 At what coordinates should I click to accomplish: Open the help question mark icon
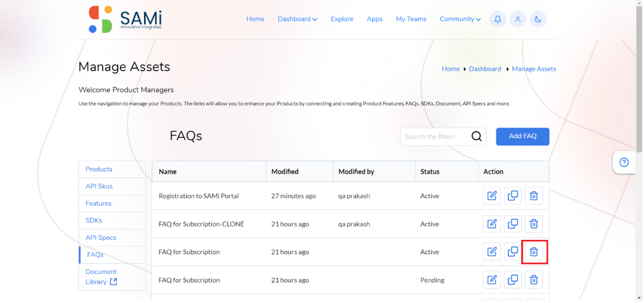point(624,163)
